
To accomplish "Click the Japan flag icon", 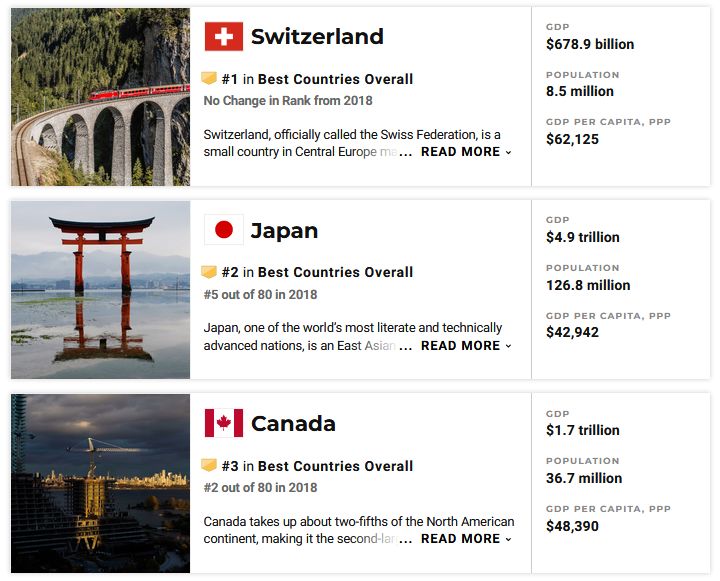I will coord(224,230).
